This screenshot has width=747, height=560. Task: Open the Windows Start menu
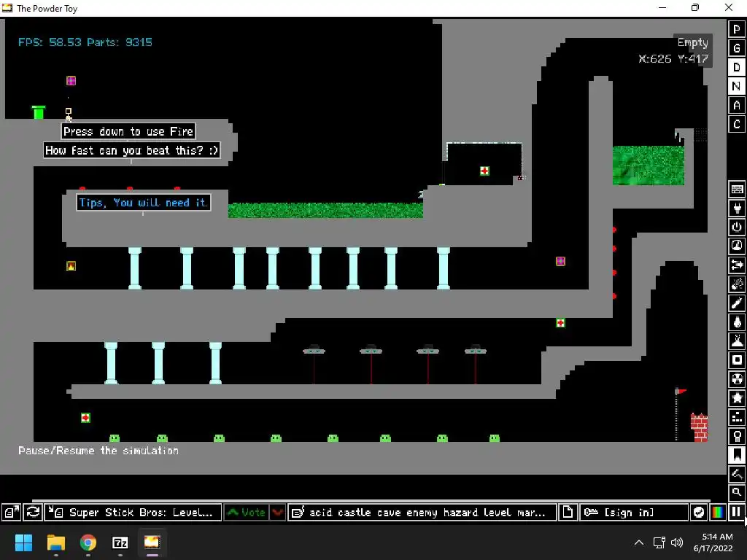[24, 542]
